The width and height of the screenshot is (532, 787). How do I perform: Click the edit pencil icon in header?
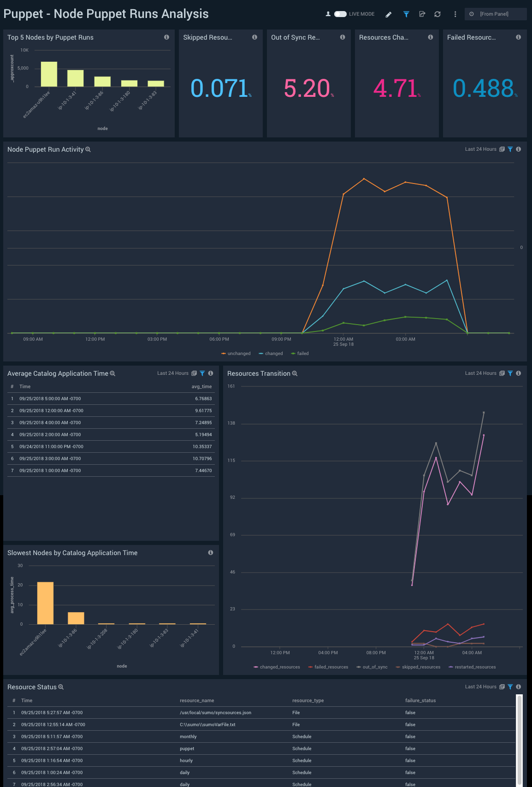click(x=389, y=14)
